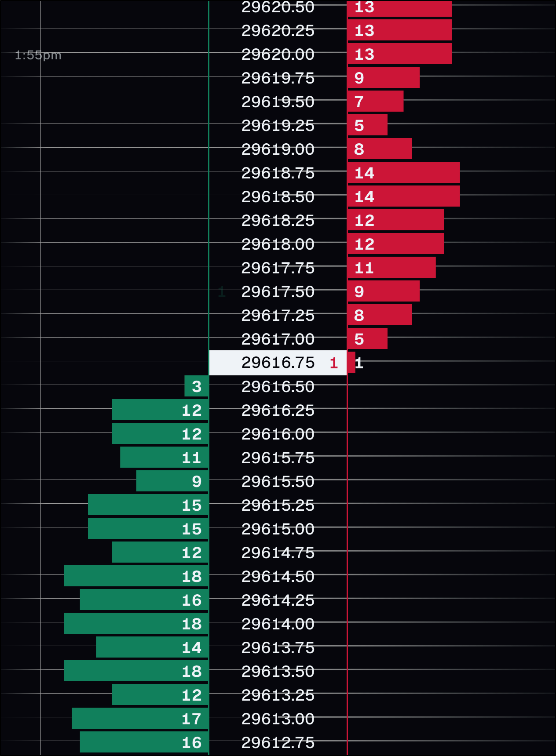This screenshot has width=556, height=756.
Task: Click the ask size 12 at 29618.25
Action: point(364,220)
